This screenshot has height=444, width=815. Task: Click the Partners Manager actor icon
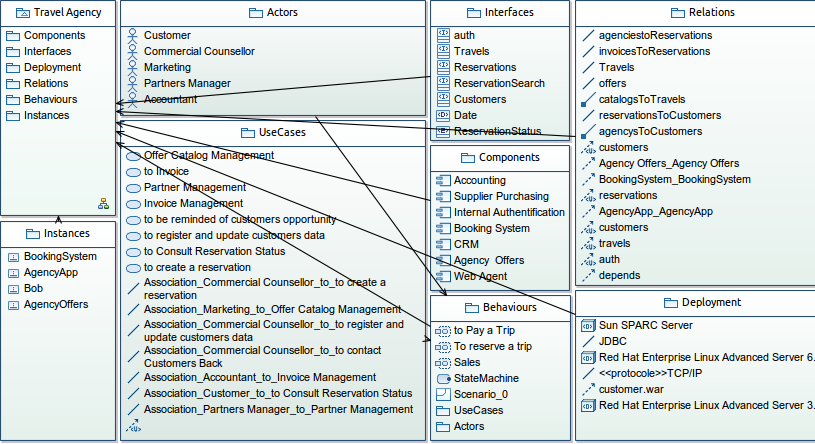click(133, 84)
